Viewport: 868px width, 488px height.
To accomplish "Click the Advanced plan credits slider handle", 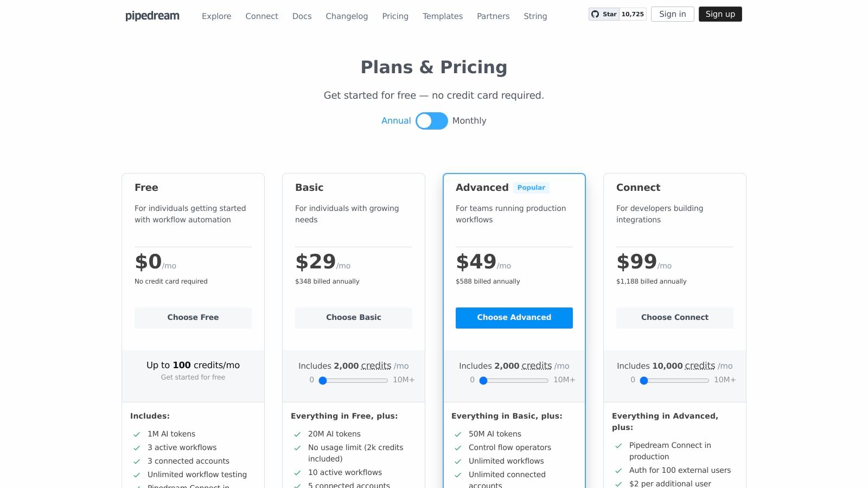I will [483, 381].
